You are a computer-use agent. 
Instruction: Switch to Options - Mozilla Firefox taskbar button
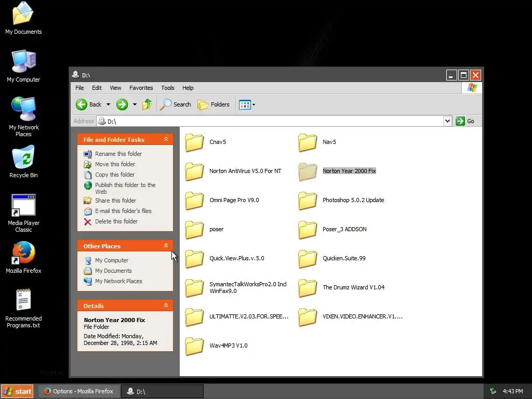pyautogui.click(x=78, y=391)
